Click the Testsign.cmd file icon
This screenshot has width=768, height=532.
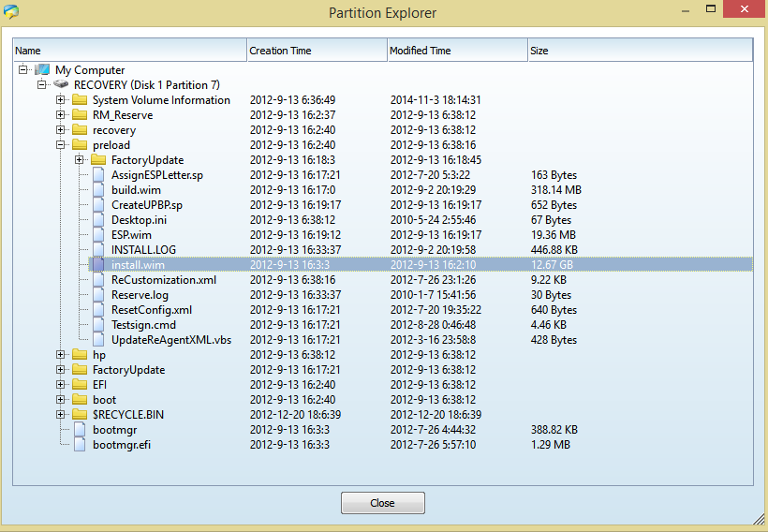[98, 325]
